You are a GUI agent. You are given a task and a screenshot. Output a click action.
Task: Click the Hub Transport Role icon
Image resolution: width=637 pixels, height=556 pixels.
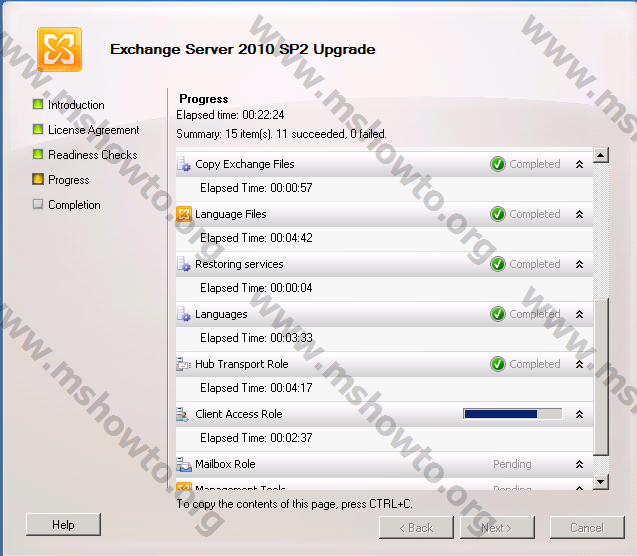point(184,364)
